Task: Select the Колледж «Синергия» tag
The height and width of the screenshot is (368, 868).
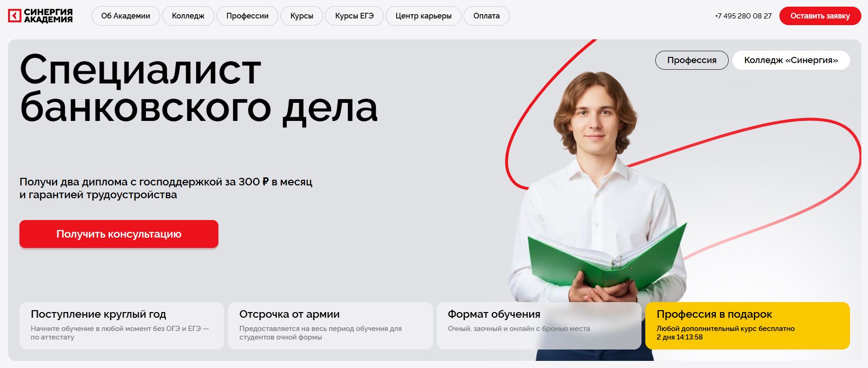Action: pos(791,60)
